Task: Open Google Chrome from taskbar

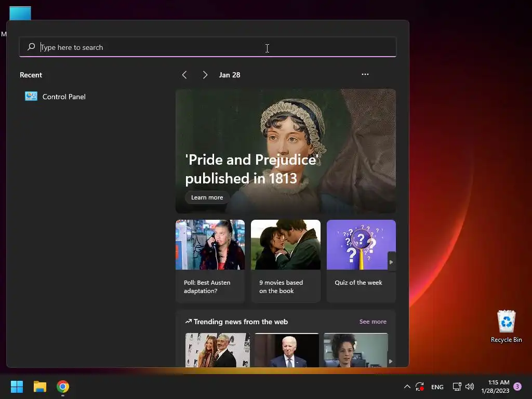Action: pyautogui.click(x=63, y=387)
